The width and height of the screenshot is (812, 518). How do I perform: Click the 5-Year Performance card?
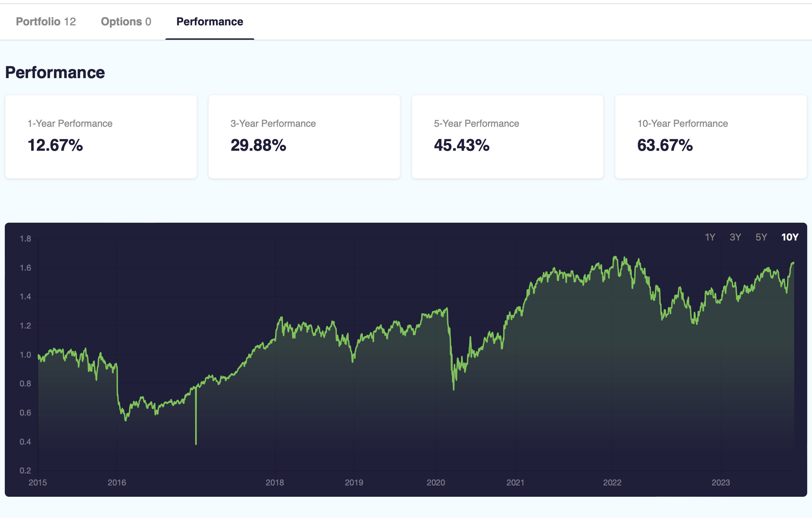pyautogui.click(x=508, y=137)
